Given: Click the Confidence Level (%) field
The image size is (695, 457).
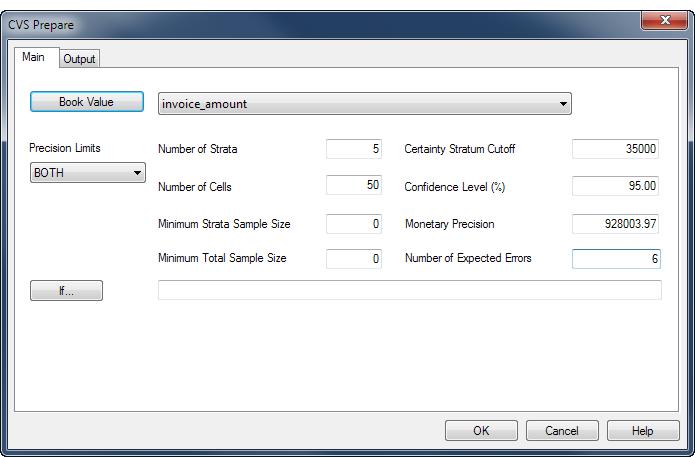Looking at the screenshot, I should coord(615,186).
